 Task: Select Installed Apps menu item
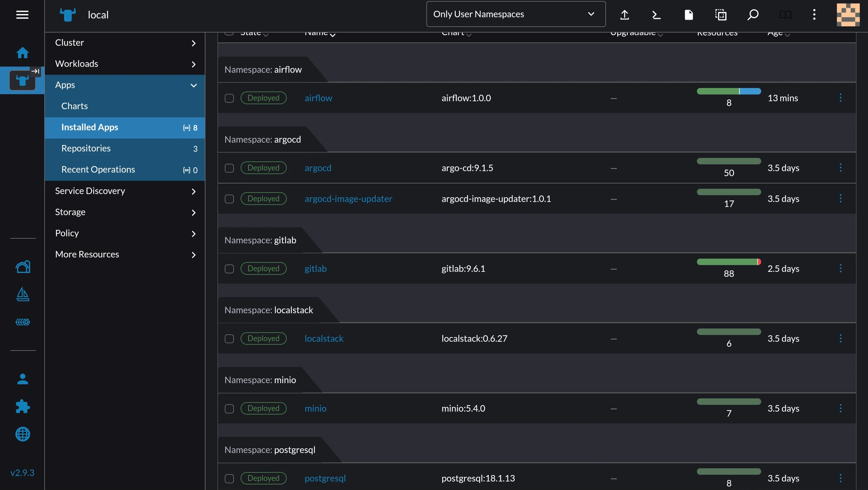coord(125,127)
